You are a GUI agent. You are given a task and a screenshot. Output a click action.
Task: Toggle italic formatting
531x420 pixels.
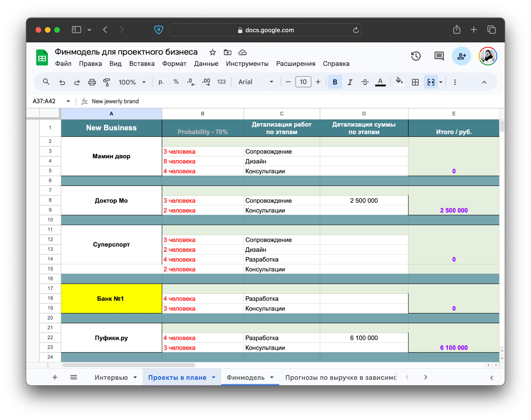350,82
